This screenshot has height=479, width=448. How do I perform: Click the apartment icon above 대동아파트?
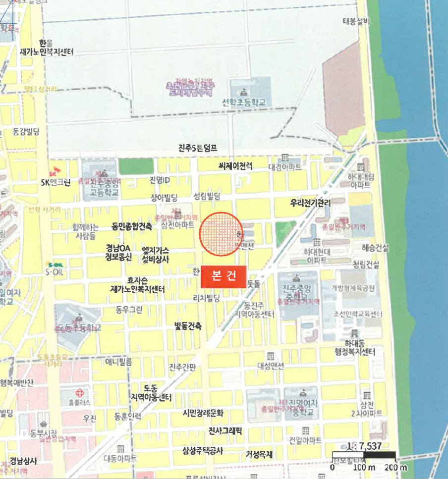pyautogui.click(x=120, y=449)
